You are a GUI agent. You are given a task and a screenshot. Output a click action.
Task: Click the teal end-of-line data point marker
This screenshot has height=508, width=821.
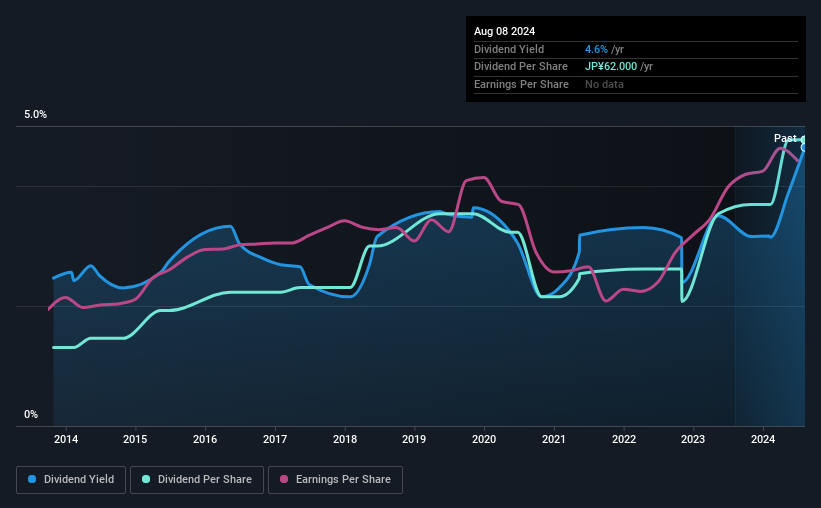pyautogui.click(x=804, y=140)
